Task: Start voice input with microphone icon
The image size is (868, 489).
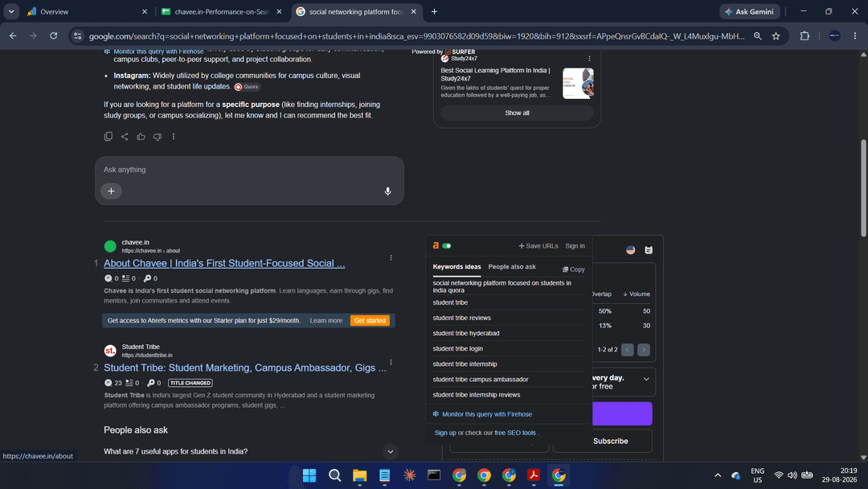Action: point(387,191)
